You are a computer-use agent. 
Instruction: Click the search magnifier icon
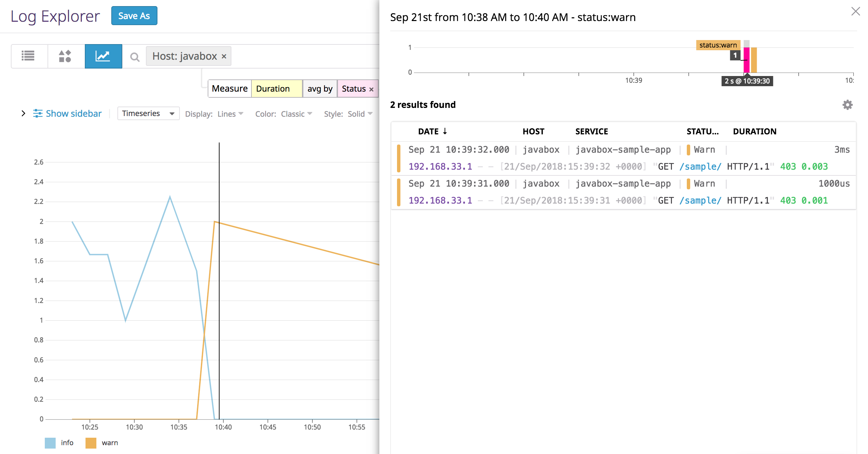(135, 57)
